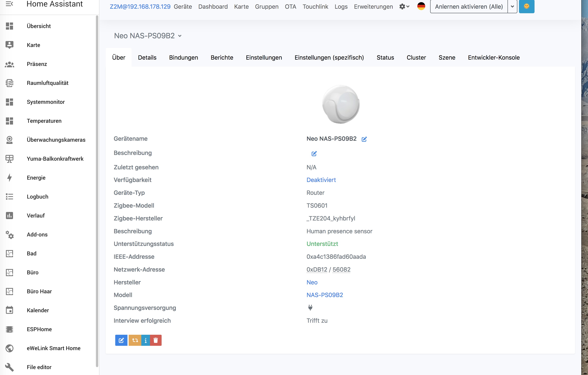Image resolution: width=588 pixels, height=375 pixels.
Task: Click the blue rename device button
Action: click(x=121, y=340)
